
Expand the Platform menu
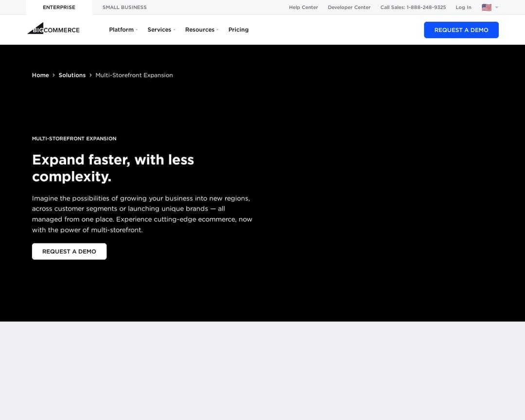123,30
